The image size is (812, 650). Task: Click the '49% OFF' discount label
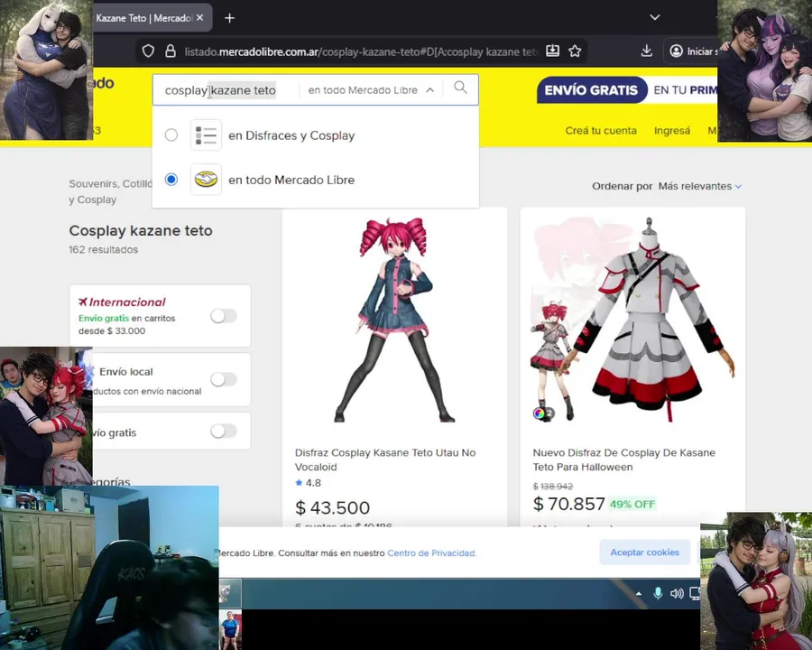click(x=632, y=504)
